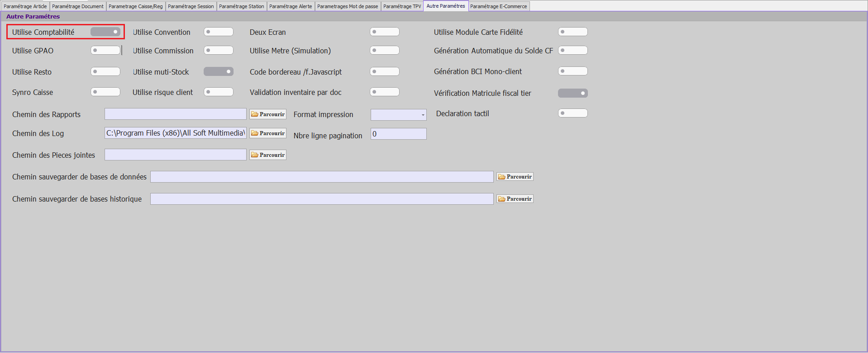
Task: Disable the Utilise muti-Stock switch
Action: [x=219, y=71]
